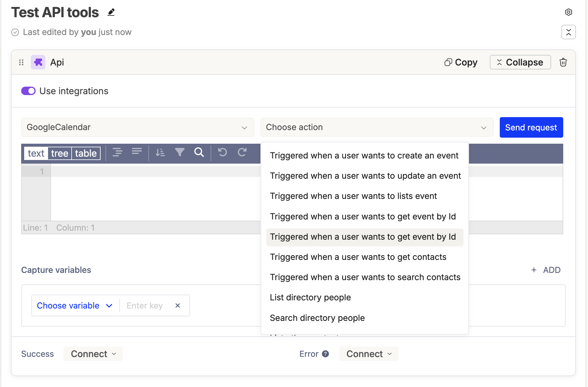Viewport: 588px width, 387px height.
Task: Click the sort contents icon
Action: (x=160, y=152)
